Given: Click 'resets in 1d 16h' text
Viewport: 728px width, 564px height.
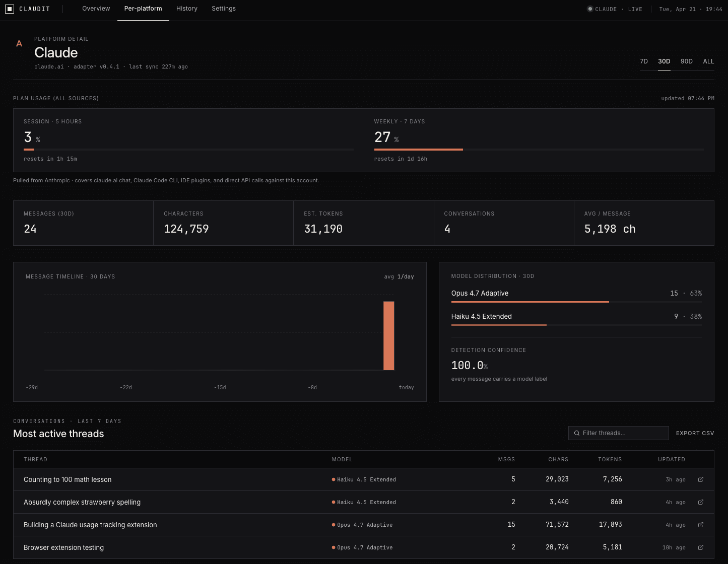Looking at the screenshot, I should (x=401, y=159).
